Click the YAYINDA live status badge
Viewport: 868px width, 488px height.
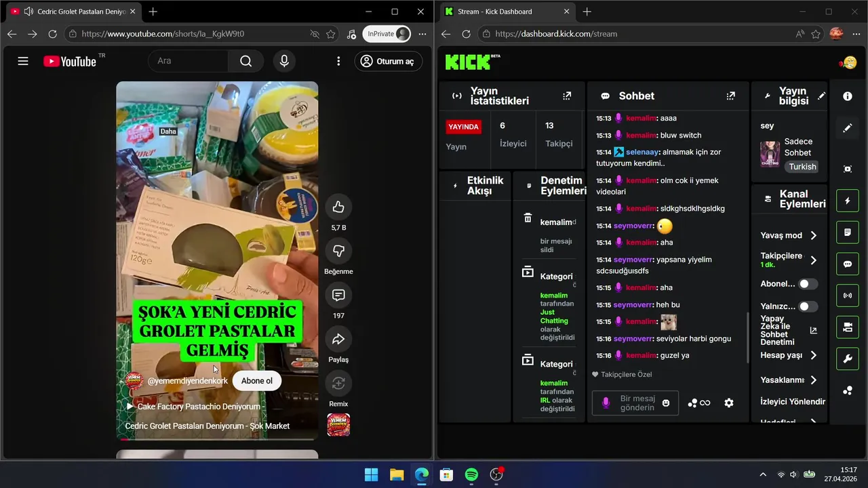tap(464, 127)
